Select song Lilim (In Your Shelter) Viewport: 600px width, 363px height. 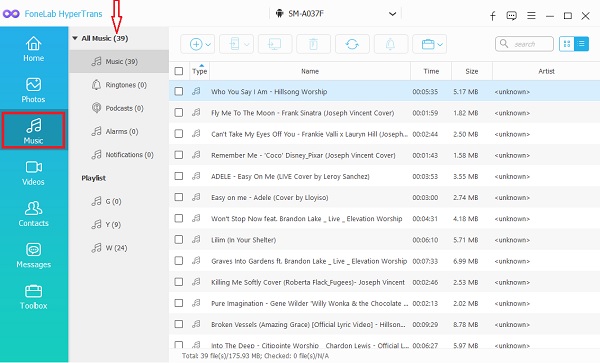click(x=243, y=240)
